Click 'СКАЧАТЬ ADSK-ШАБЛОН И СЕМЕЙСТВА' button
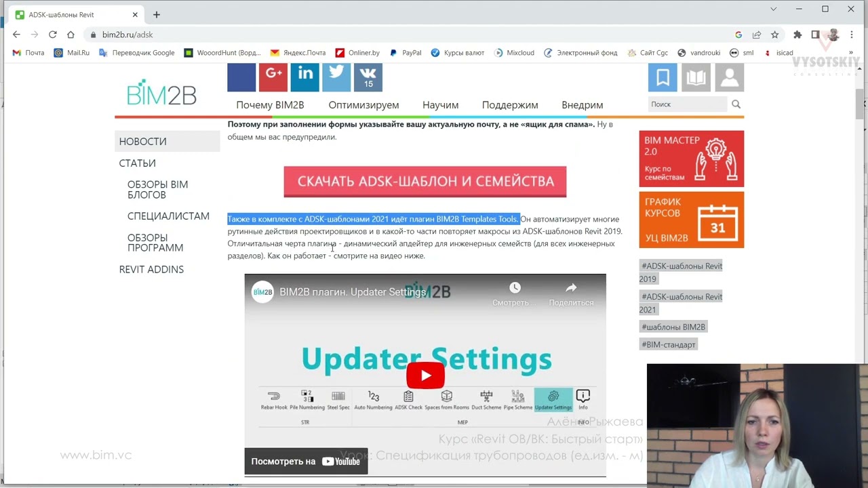Image resolution: width=868 pixels, height=488 pixels. (x=425, y=182)
